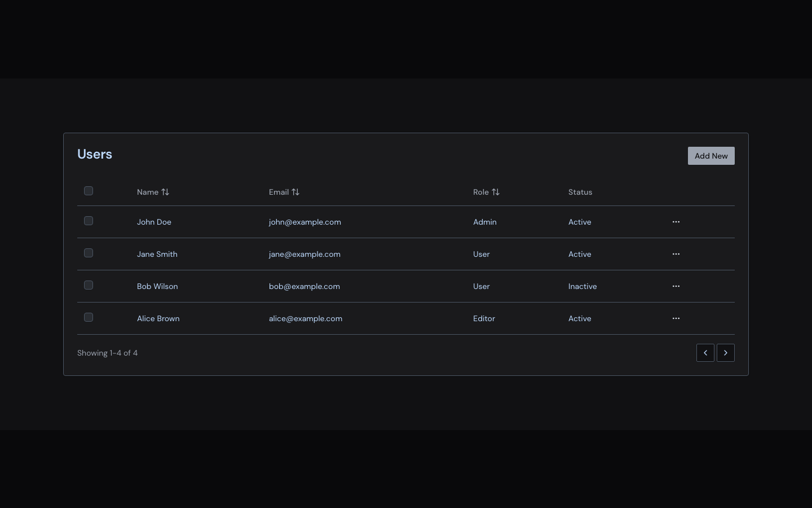812x508 pixels.
Task: Tick Bob Wilson's row checkbox
Action: 89,285
